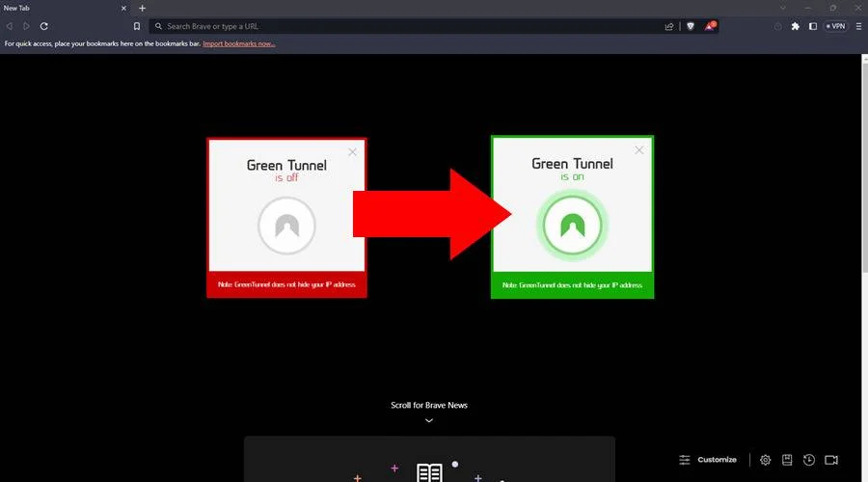Close the 'Green Tunnel is off' window
868x482 pixels.
(353, 151)
